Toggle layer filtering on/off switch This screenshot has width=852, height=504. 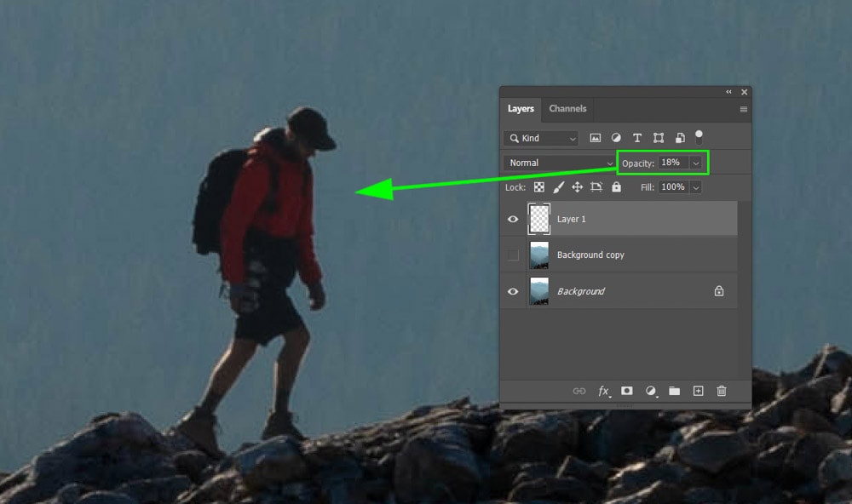[x=699, y=137]
